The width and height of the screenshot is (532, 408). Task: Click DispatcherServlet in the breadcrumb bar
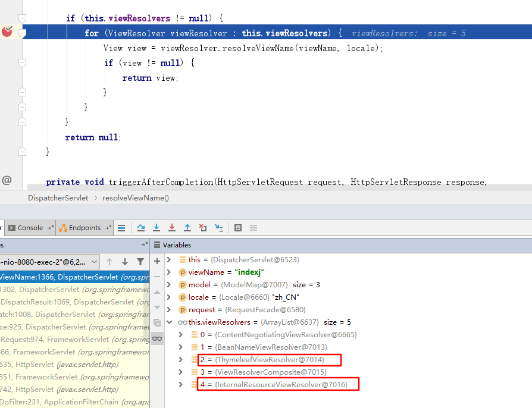[x=58, y=197]
